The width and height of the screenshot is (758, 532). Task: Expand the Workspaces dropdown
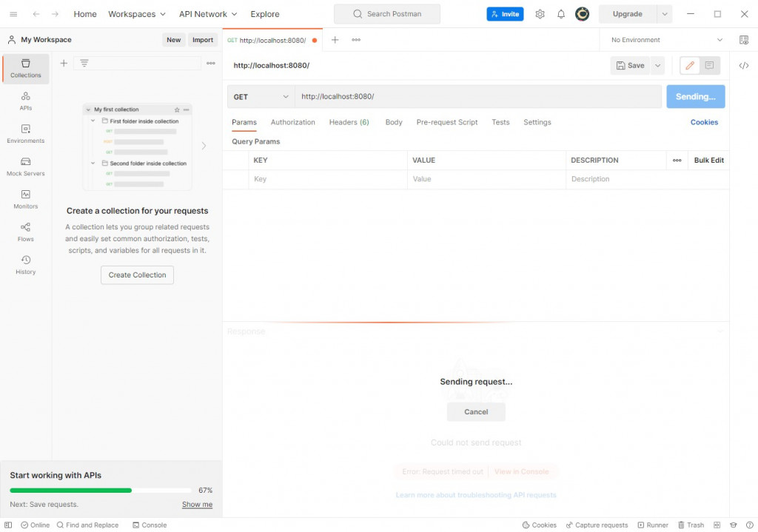point(137,14)
